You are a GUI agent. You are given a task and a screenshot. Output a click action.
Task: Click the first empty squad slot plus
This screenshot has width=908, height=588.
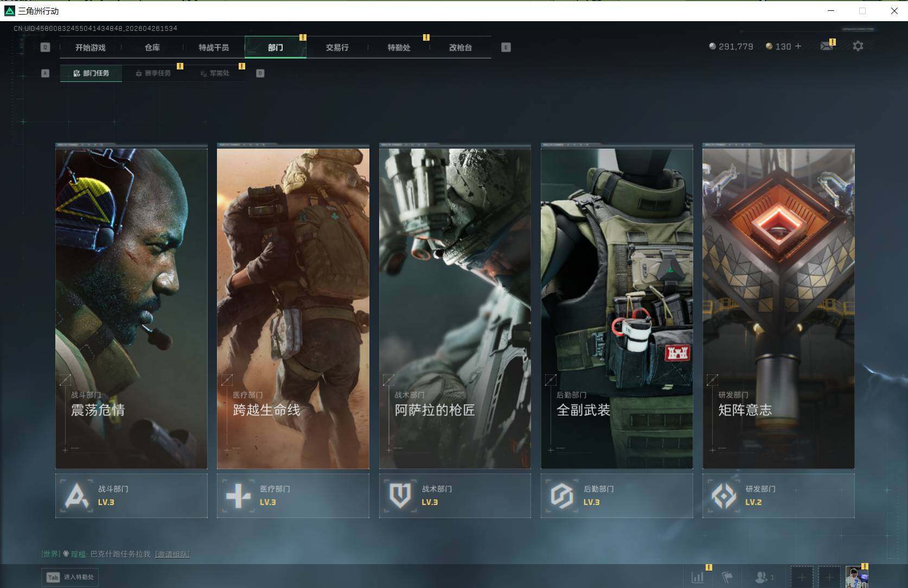(x=802, y=577)
